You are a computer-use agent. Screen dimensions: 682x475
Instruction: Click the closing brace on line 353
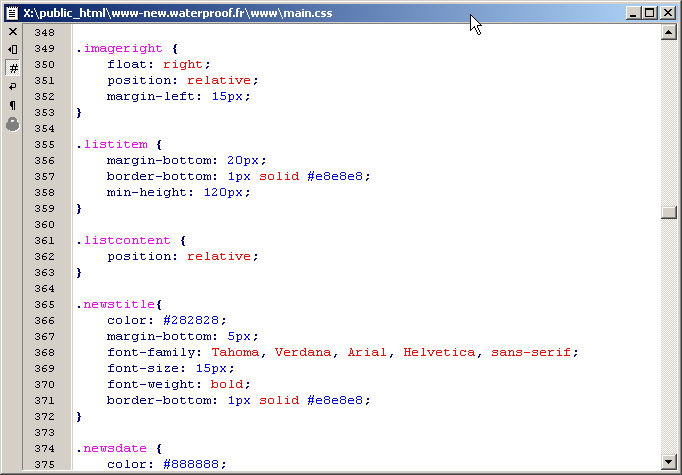click(x=79, y=113)
